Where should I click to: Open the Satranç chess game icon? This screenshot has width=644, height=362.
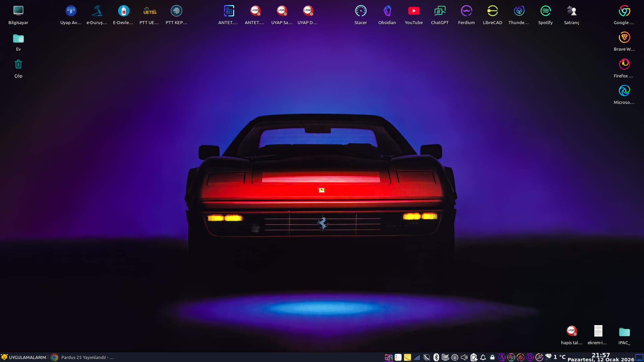[x=572, y=11]
